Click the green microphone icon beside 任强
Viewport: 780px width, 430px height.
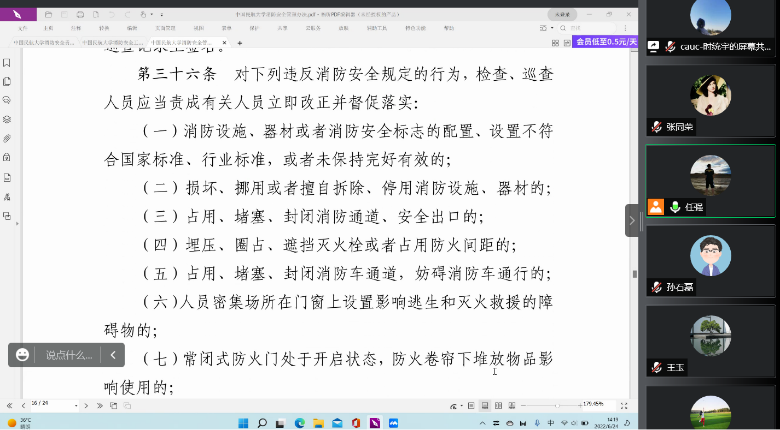676,207
